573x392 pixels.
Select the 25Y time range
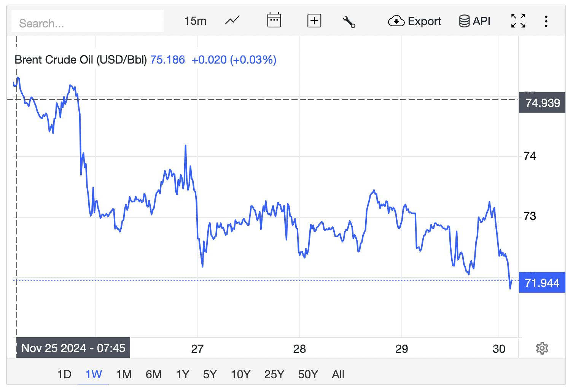274,374
